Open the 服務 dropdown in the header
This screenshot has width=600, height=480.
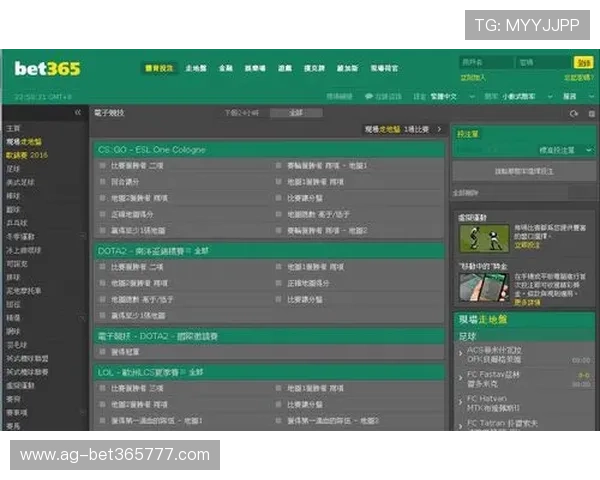579,96
